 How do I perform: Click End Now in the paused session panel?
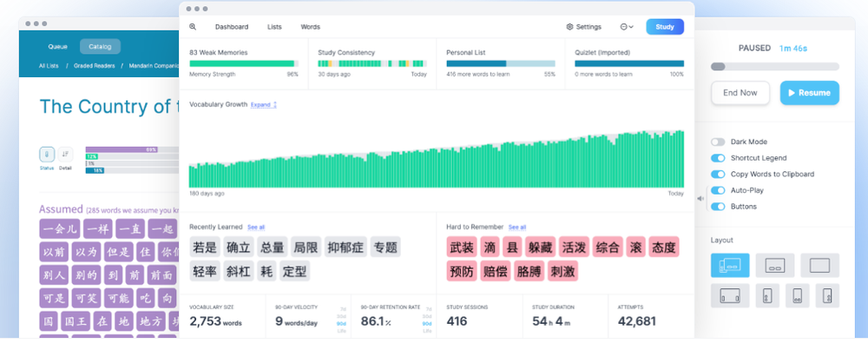[x=740, y=92]
